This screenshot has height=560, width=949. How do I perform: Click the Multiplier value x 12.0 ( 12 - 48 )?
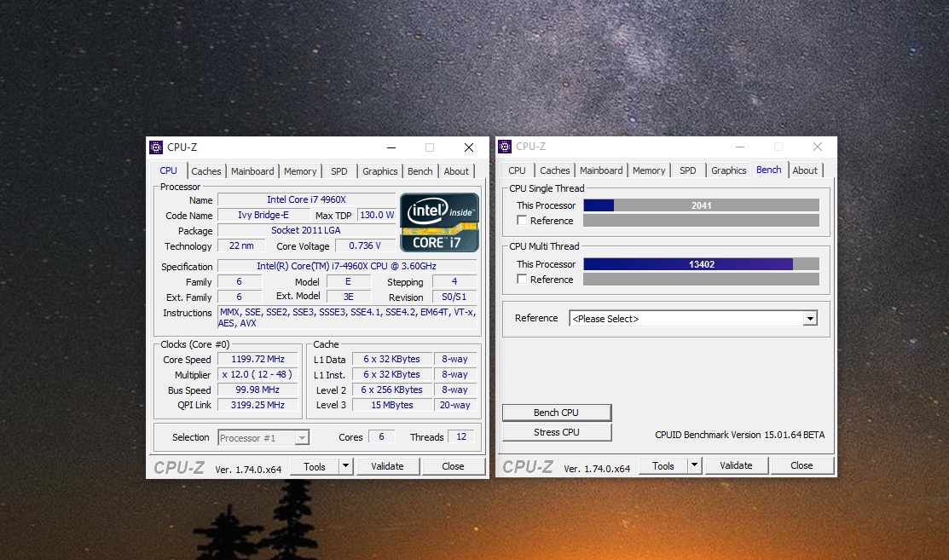pyautogui.click(x=258, y=374)
